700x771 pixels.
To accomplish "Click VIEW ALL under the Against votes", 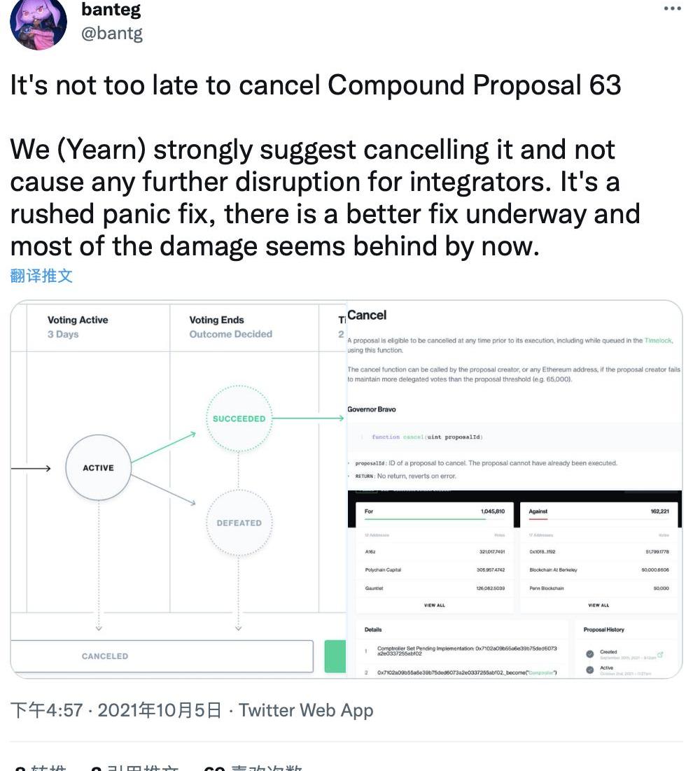I will (x=598, y=605).
